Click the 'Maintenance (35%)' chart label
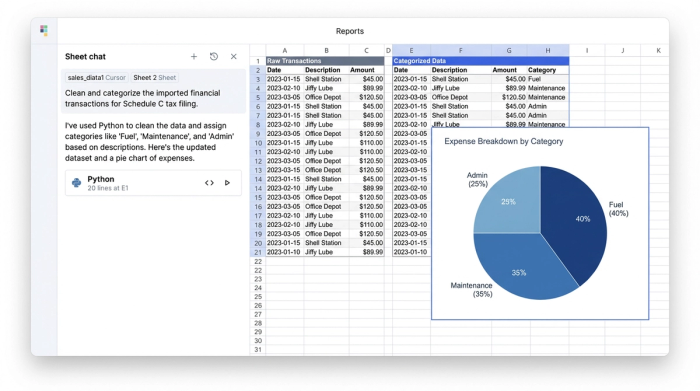This screenshot has height=391, width=700. coord(471,290)
